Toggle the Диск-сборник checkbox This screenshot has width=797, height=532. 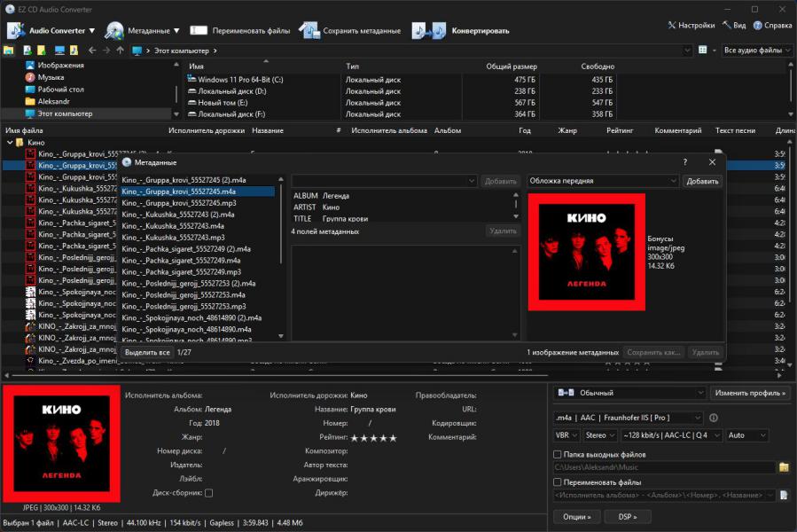[x=208, y=493]
